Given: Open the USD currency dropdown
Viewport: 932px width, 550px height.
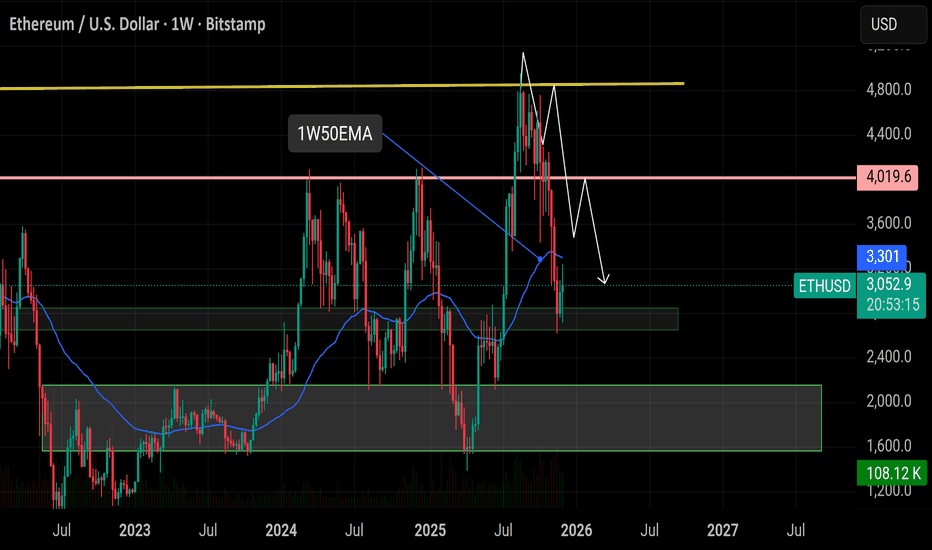Looking at the screenshot, I should (x=885, y=24).
